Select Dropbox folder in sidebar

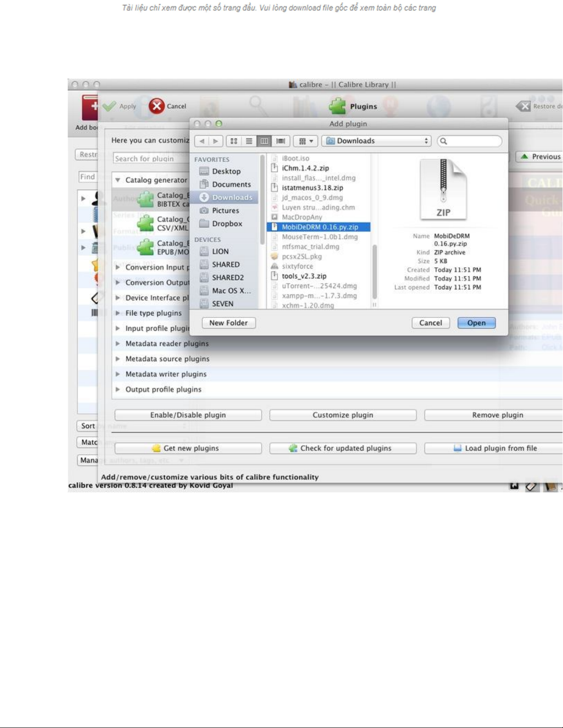227,224
